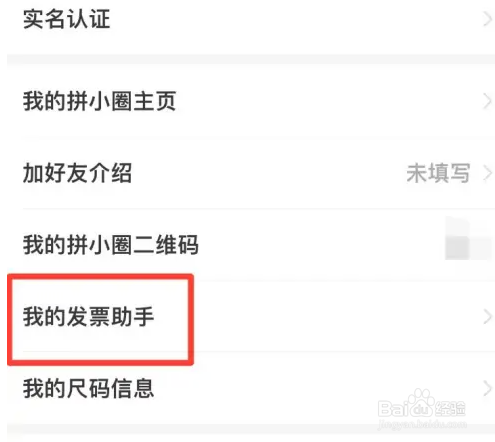Screen dimensions: 495x442
Task: Tap the 加好友介绍 label text
Action: pos(77,173)
